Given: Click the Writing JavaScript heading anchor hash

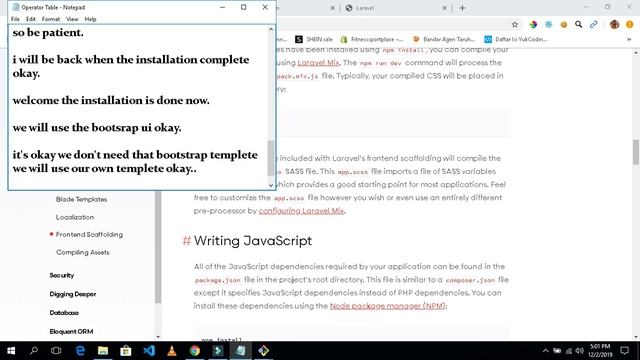Looking at the screenshot, I should point(187,241).
